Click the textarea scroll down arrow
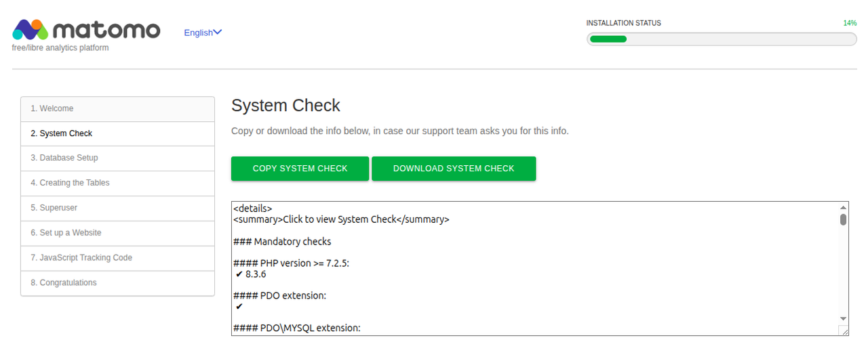This screenshot has width=868, height=344. coord(843,318)
